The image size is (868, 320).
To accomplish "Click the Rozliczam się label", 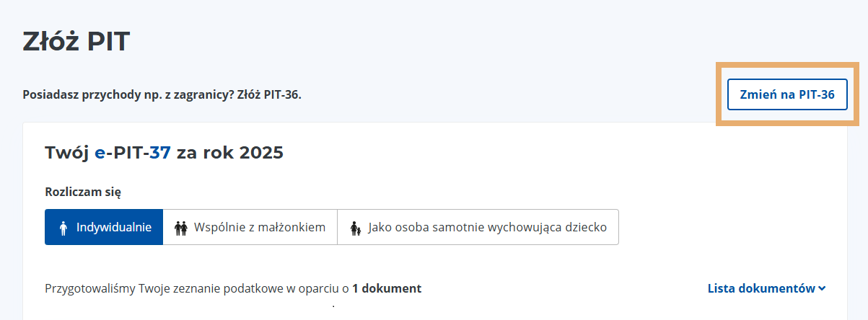I will 83,192.
